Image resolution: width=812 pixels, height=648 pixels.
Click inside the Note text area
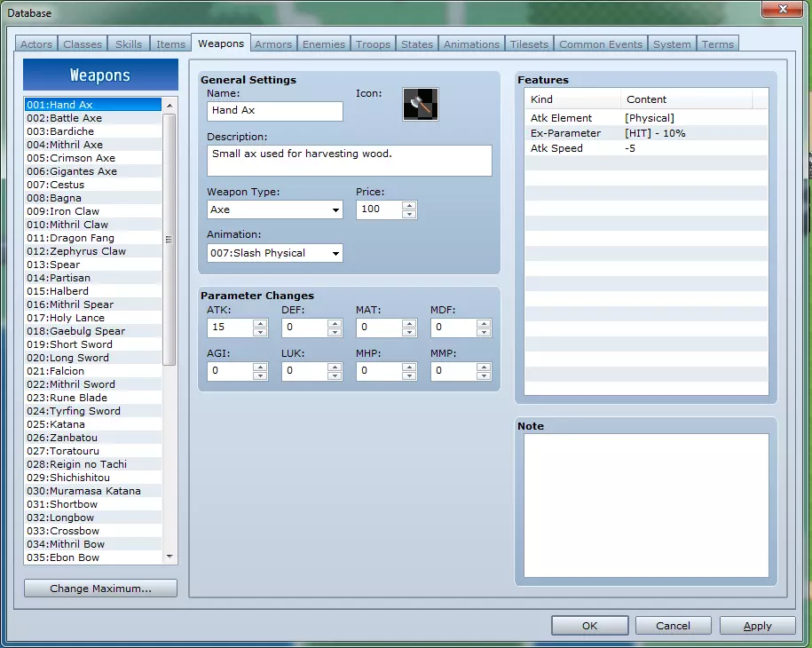point(645,505)
